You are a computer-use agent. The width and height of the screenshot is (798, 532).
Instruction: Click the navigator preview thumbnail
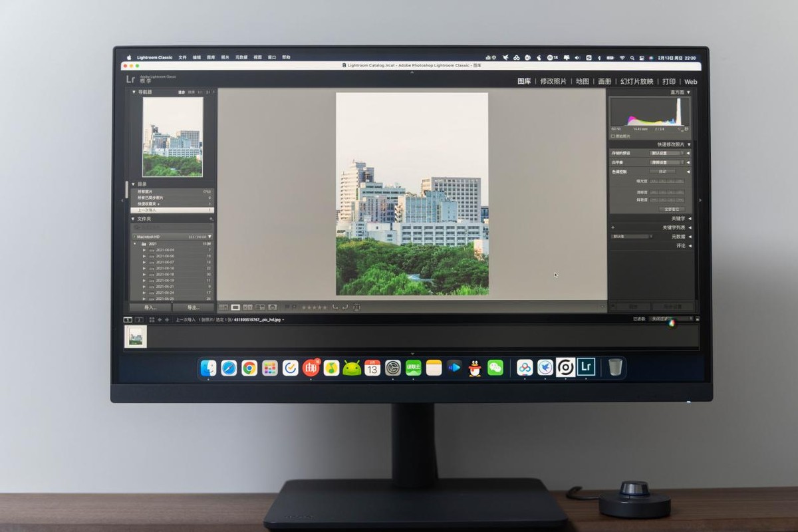coord(173,137)
